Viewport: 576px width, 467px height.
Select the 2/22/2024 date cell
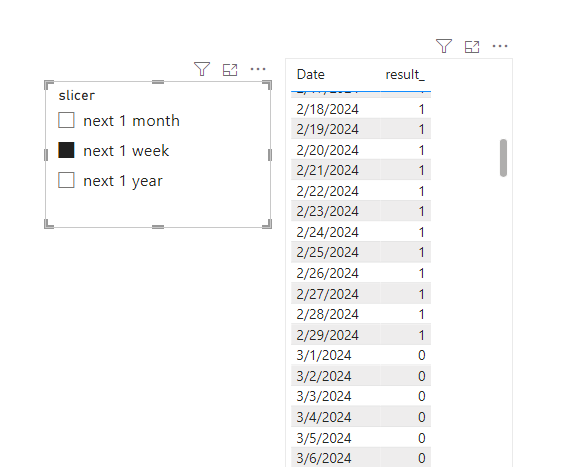[x=327, y=191]
